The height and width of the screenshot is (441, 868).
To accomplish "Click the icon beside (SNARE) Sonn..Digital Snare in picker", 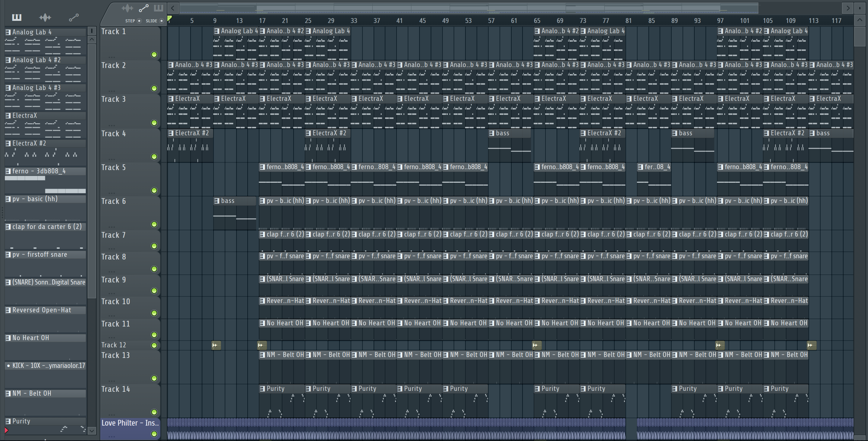I will (x=8, y=282).
